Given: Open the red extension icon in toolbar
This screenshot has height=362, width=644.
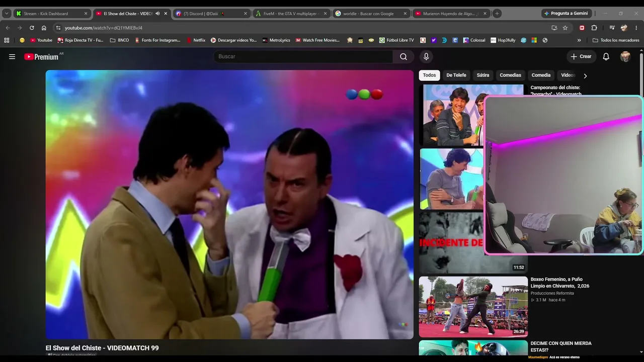Looking at the screenshot, I should click(582, 28).
